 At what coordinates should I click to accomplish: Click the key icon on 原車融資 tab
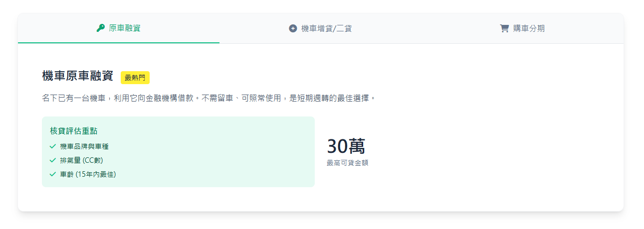pos(100,28)
